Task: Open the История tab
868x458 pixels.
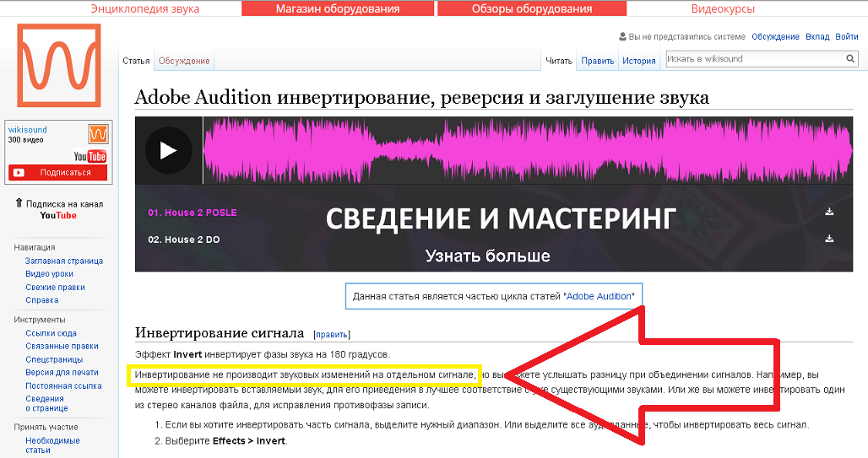Action: click(x=639, y=61)
